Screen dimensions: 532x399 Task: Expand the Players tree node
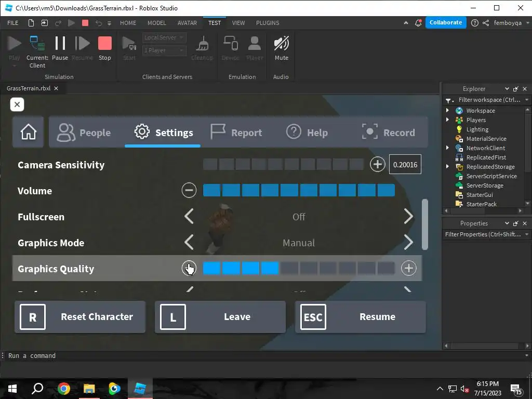click(447, 120)
